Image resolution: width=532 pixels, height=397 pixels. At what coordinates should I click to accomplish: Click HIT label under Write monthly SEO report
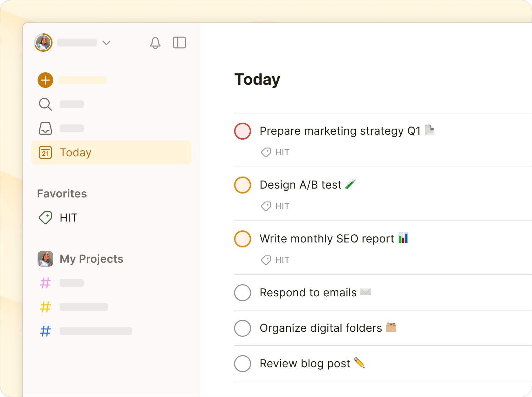pyautogui.click(x=282, y=260)
